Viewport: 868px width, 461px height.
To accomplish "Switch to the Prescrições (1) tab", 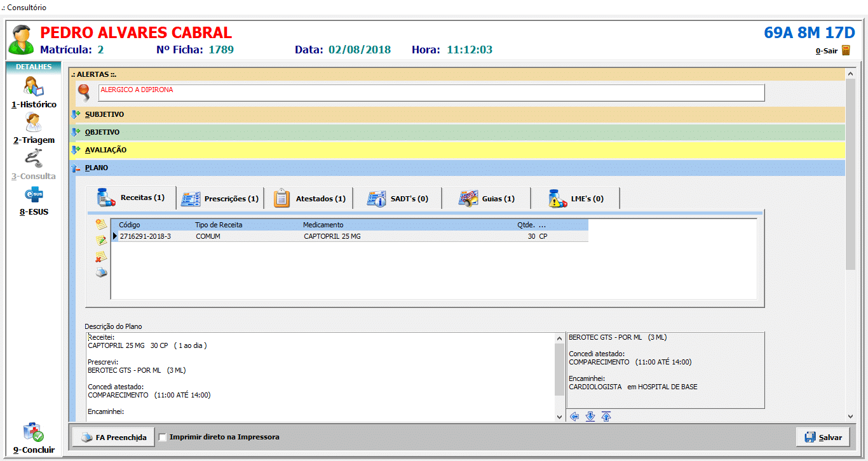I will pos(220,199).
